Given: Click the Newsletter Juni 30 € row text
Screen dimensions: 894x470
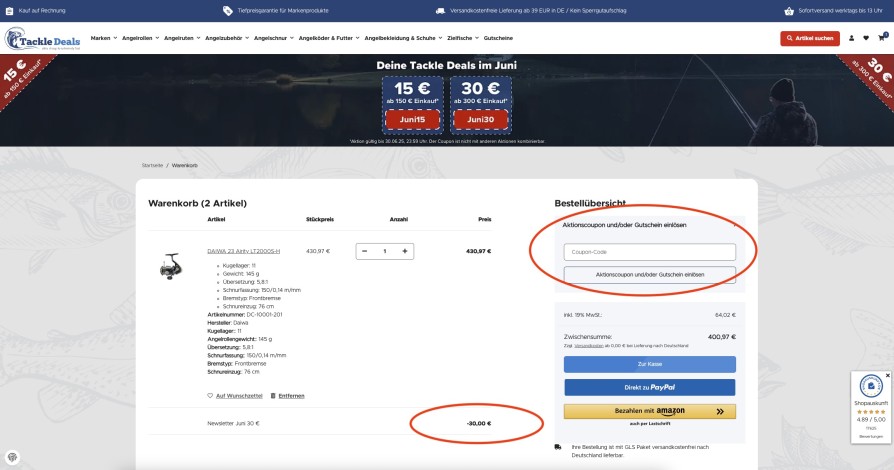Looking at the screenshot, I should pos(233,424).
